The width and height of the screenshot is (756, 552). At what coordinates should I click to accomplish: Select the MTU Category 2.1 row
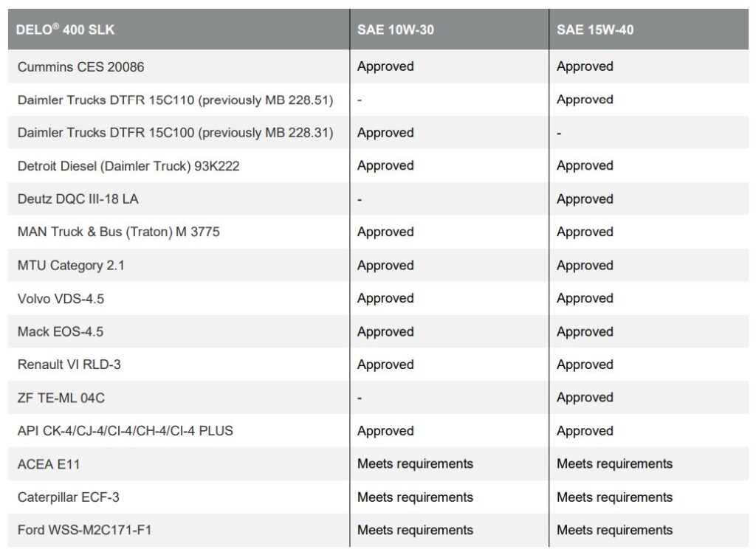[71, 265]
